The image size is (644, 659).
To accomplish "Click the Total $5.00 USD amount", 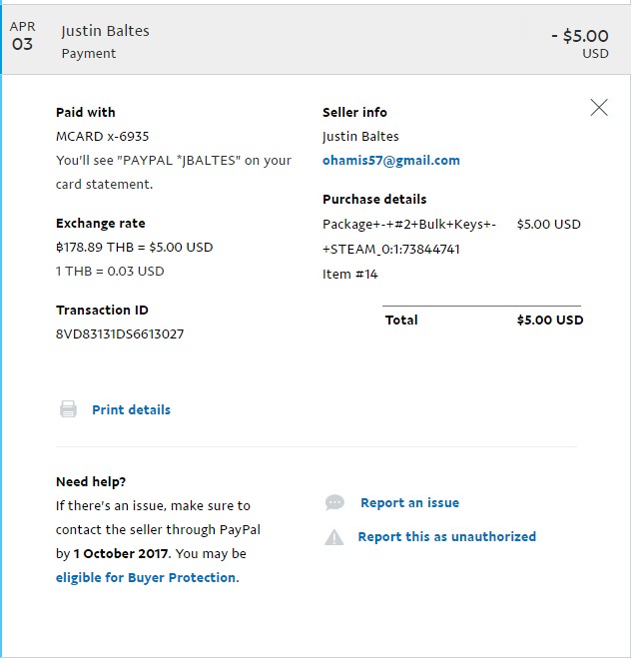I will tap(549, 321).
